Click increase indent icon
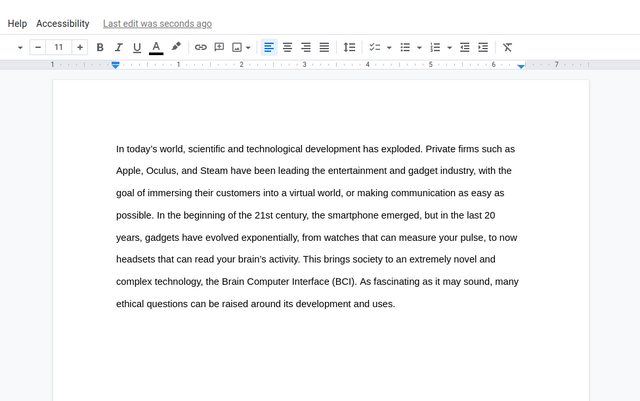The width and height of the screenshot is (640, 401). [x=483, y=47]
